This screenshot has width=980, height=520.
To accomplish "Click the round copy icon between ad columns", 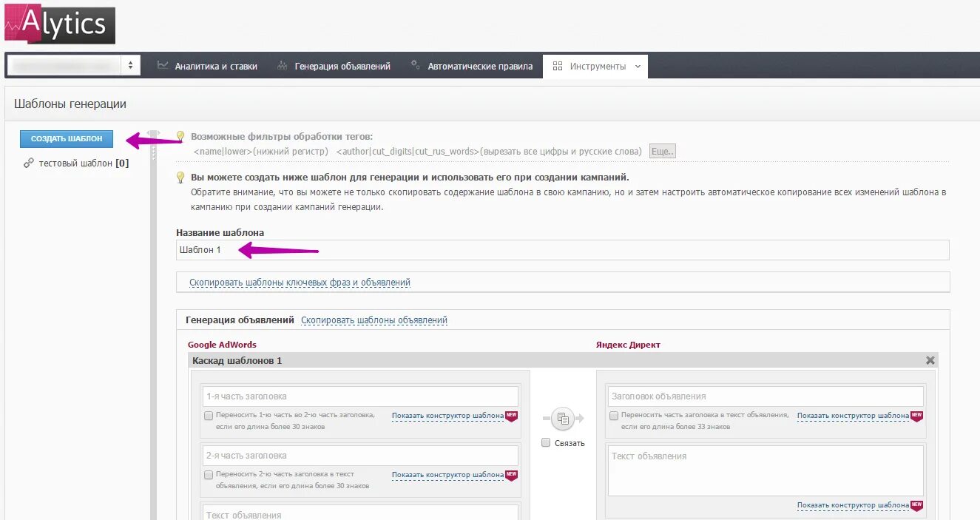I will [x=563, y=418].
